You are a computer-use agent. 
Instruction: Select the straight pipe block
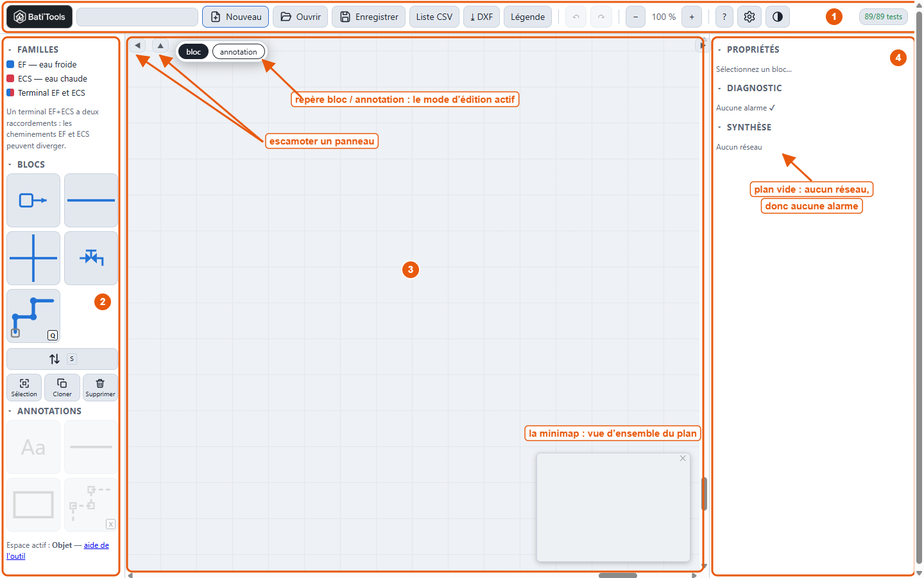point(91,200)
